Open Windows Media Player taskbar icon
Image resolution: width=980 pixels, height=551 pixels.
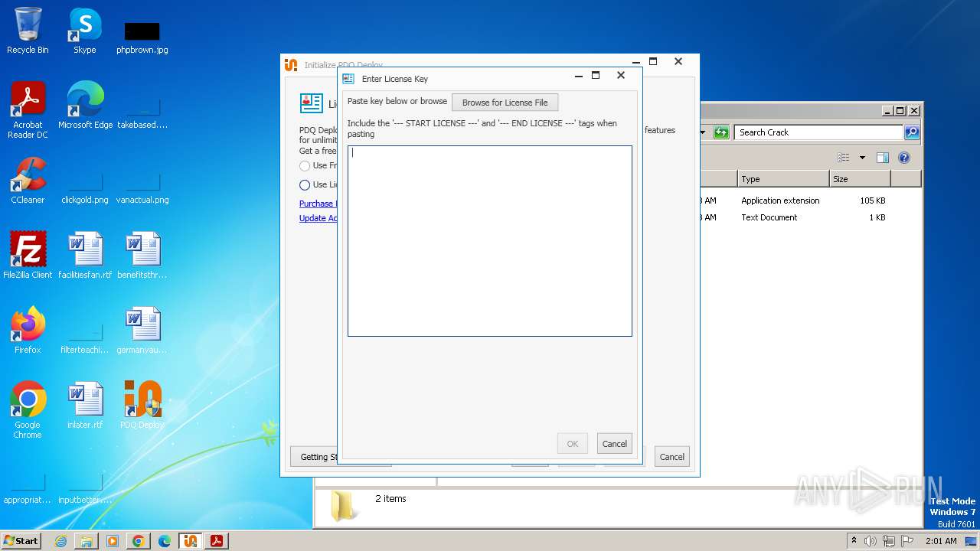pos(113,541)
